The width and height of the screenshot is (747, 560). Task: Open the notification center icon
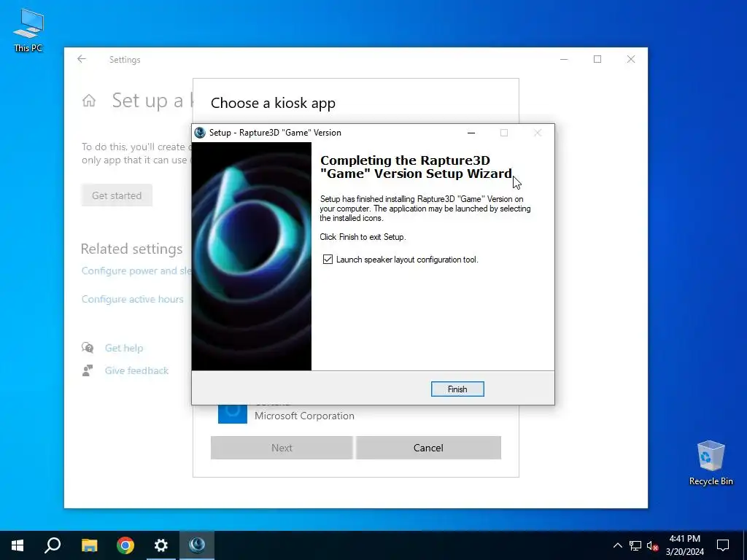(723, 545)
